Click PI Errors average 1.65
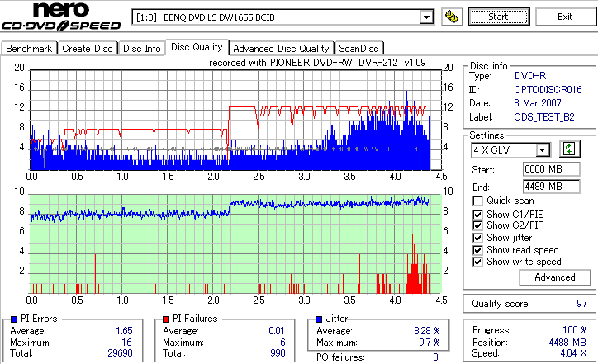The width and height of the screenshot is (598, 364). click(x=124, y=331)
